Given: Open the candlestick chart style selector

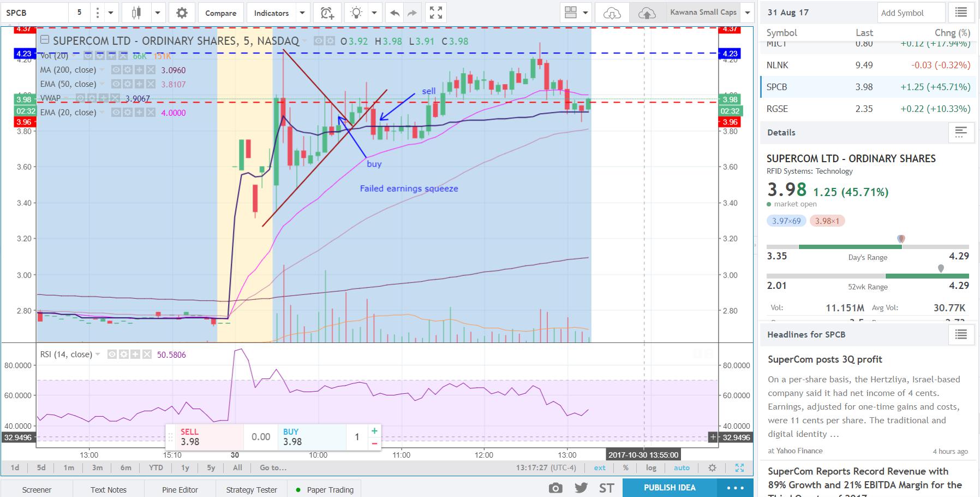Looking at the screenshot, I should [136, 13].
